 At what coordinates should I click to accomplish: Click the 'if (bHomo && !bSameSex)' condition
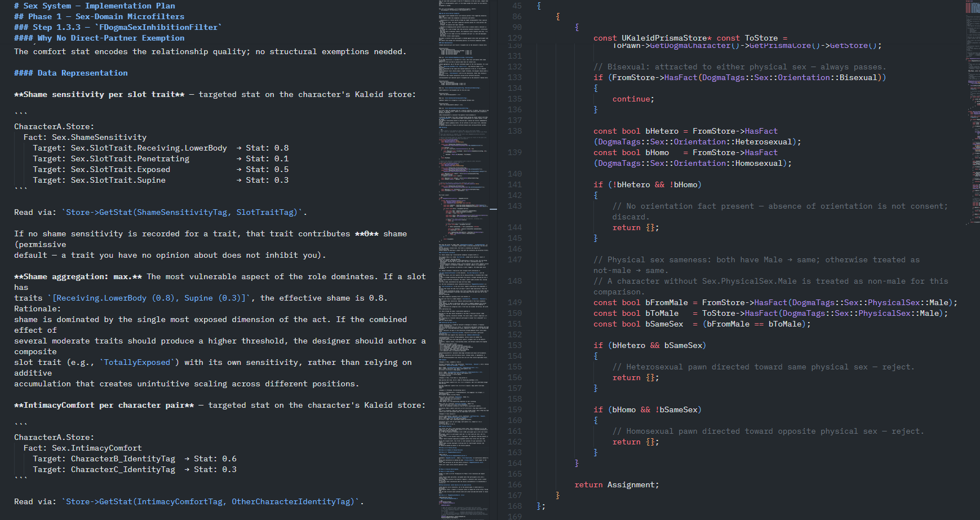click(x=648, y=410)
